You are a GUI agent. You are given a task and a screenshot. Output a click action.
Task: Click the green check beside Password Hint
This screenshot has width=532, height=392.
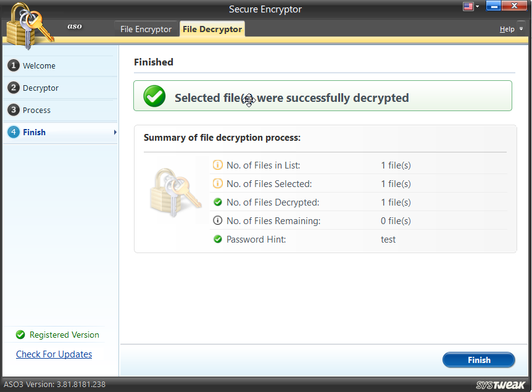pos(217,239)
